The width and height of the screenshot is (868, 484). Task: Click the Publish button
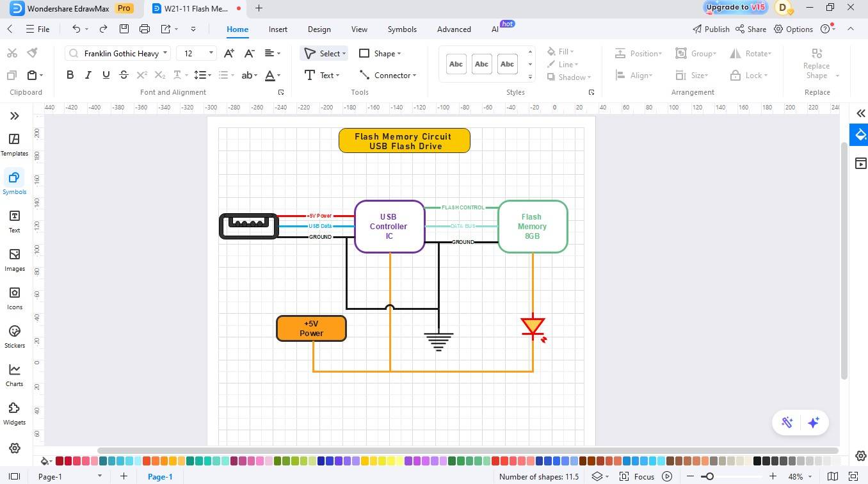pos(712,29)
